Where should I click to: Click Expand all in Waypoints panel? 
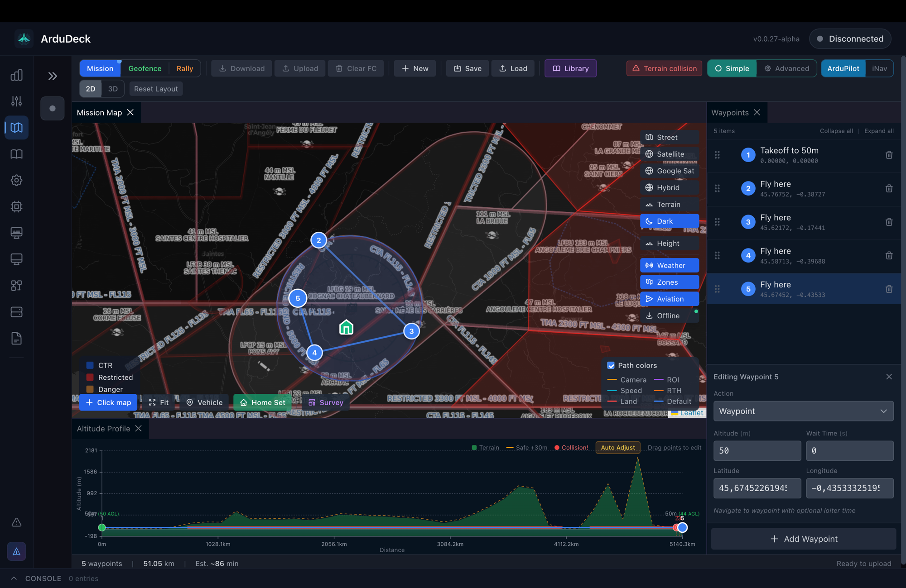(x=878, y=131)
